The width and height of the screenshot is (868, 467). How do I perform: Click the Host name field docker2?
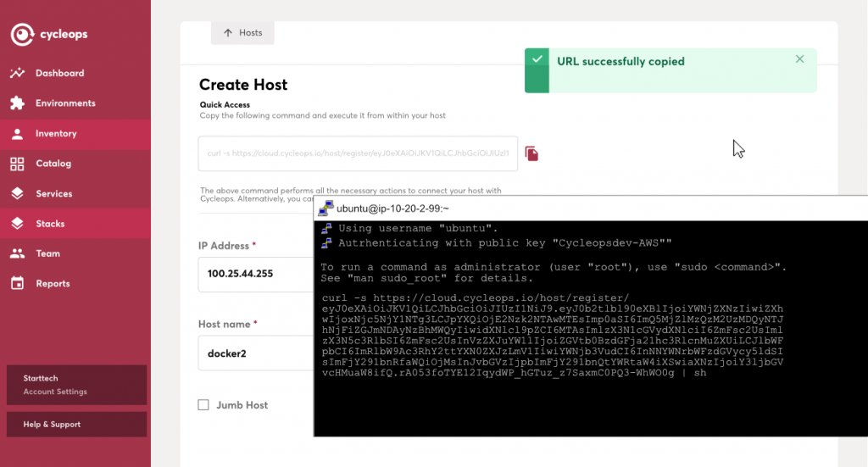click(x=256, y=353)
